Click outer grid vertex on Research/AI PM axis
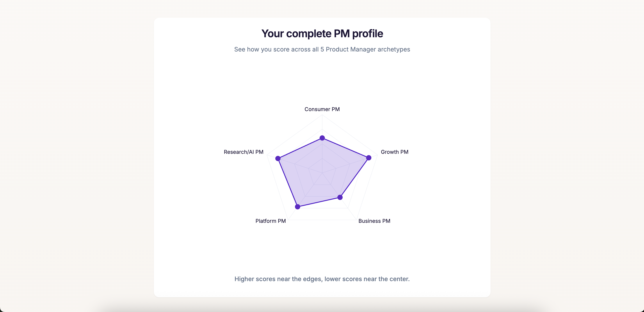Viewport: 644px width, 312px height. pyautogui.click(x=267, y=155)
